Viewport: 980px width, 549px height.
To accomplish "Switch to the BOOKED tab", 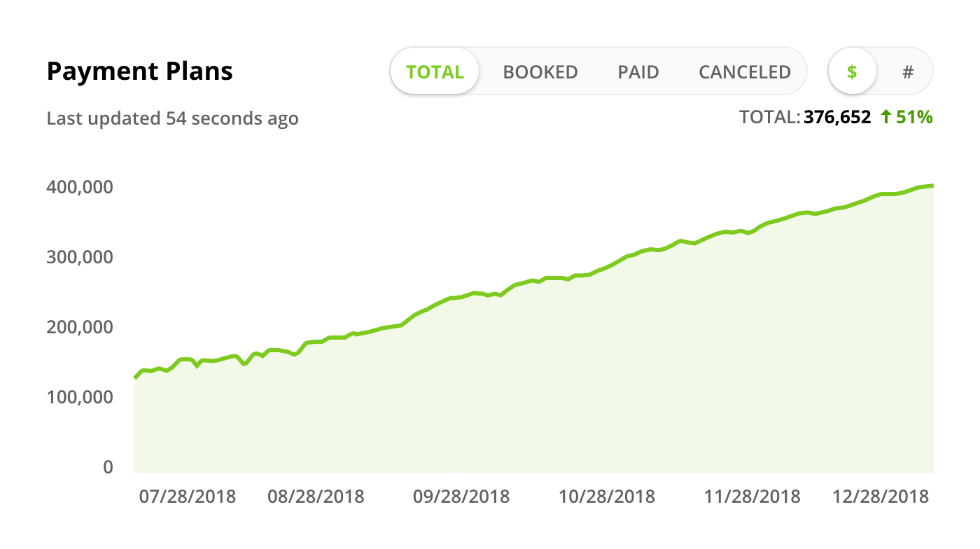I will 540,71.
